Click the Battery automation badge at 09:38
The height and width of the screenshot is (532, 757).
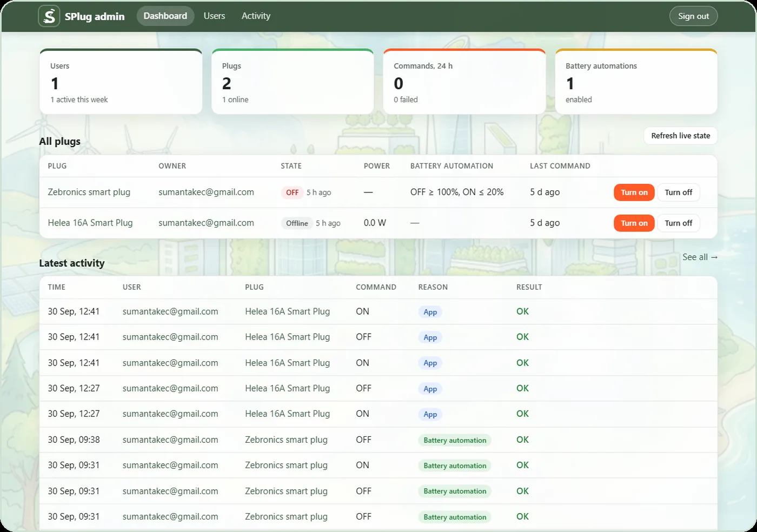click(x=455, y=440)
